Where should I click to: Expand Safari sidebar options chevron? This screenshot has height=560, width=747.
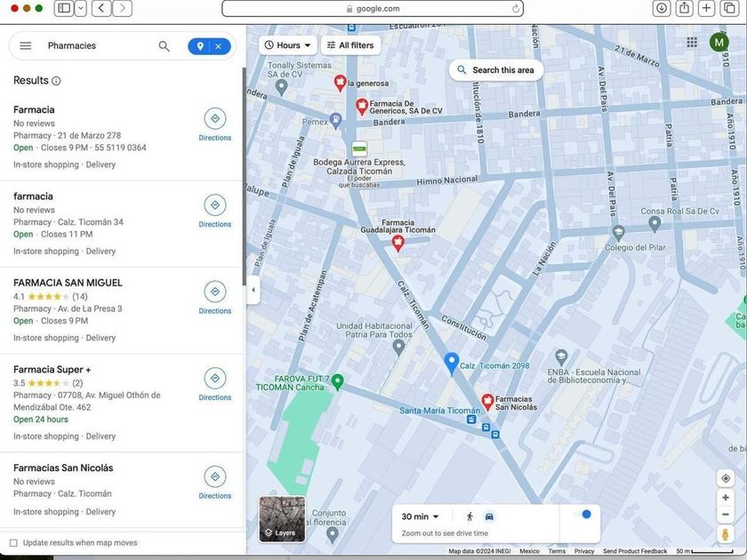(81, 8)
